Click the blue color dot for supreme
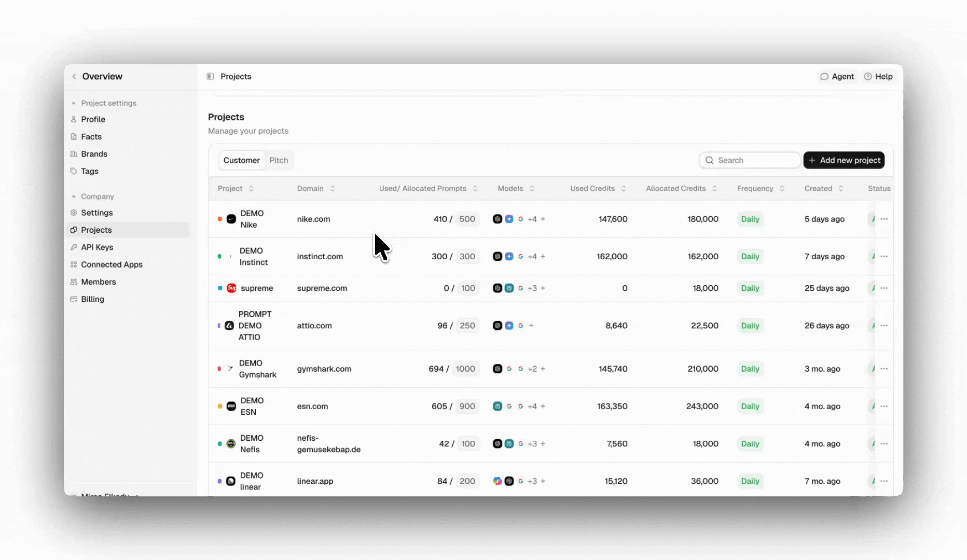Screen dimensions: 967x560 point(220,288)
